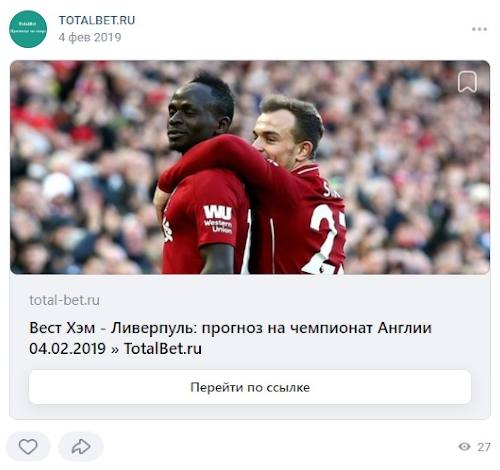
Task: Click the Перейти по ссылке button
Action: click(x=250, y=387)
